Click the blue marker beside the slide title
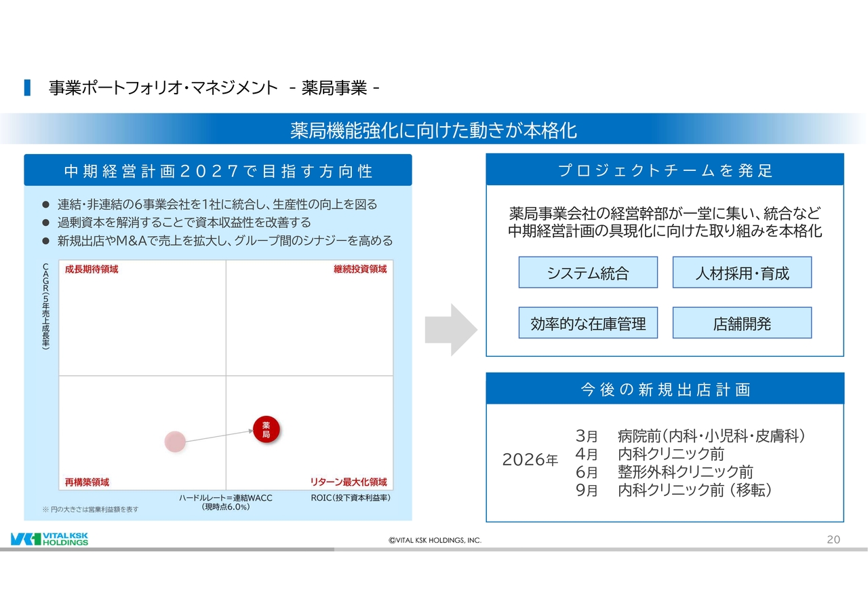This screenshot has width=868, height=614. (x=27, y=88)
